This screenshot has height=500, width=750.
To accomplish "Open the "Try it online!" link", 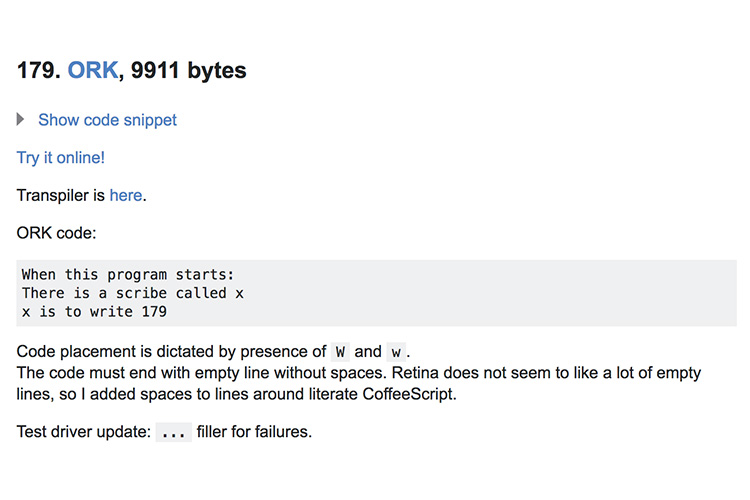I will (x=61, y=157).
